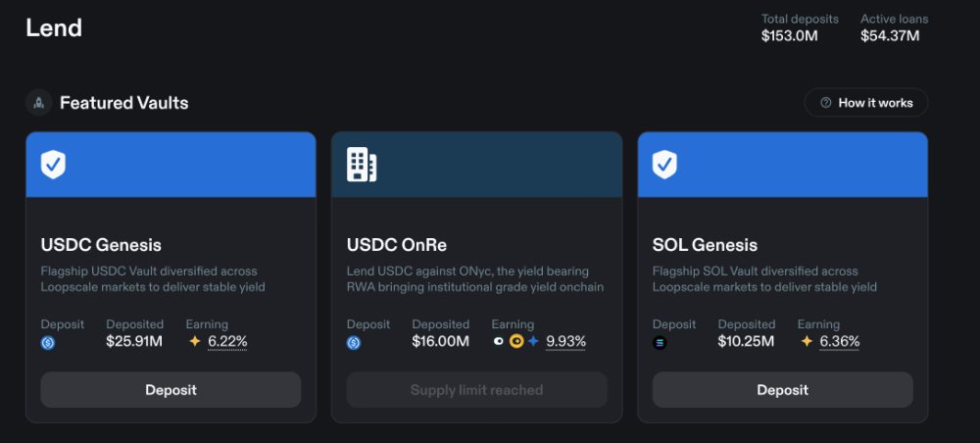The height and width of the screenshot is (443, 980).
Task: Click the 6.36% earning rate on SOL Genesis
Action: (x=839, y=342)
